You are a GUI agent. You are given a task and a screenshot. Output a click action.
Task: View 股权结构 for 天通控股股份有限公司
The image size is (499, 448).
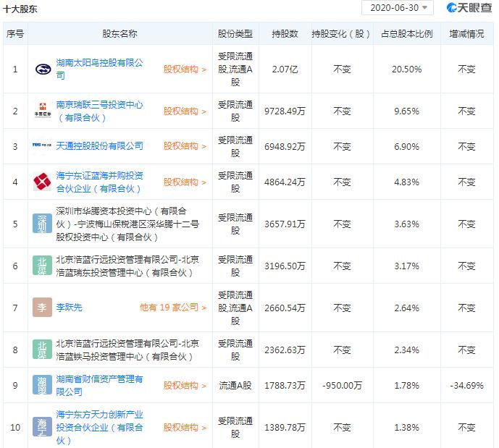tap(185, 146)
